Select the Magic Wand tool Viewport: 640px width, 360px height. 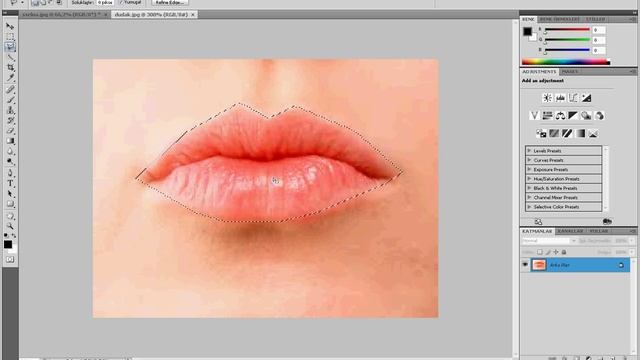click(10, 58)
